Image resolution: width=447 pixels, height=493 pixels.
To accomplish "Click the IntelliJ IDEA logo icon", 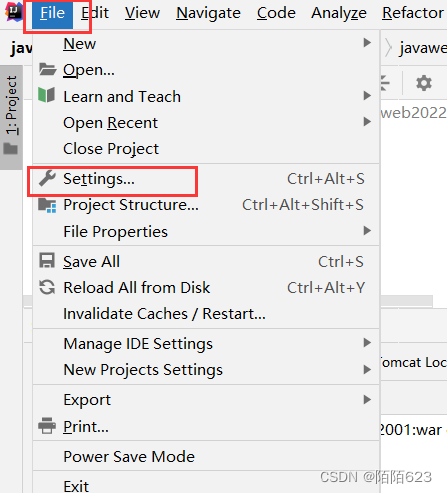I will [14, 11].
